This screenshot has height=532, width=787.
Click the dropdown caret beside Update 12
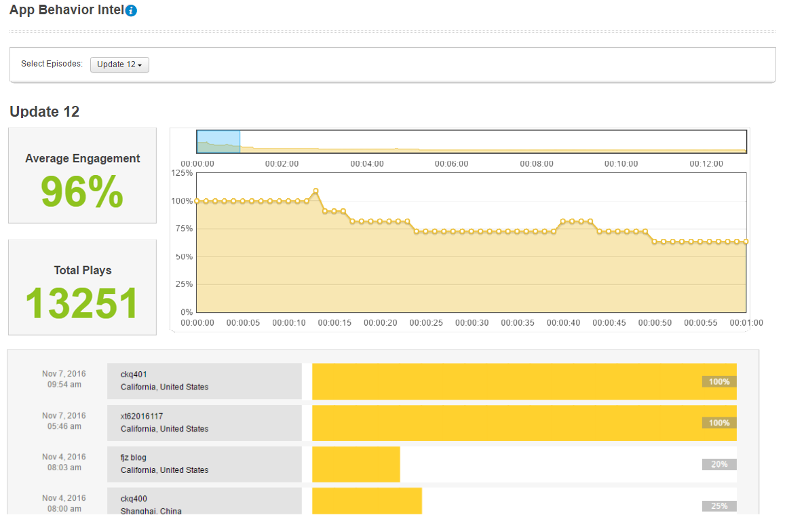click(140, 64)
